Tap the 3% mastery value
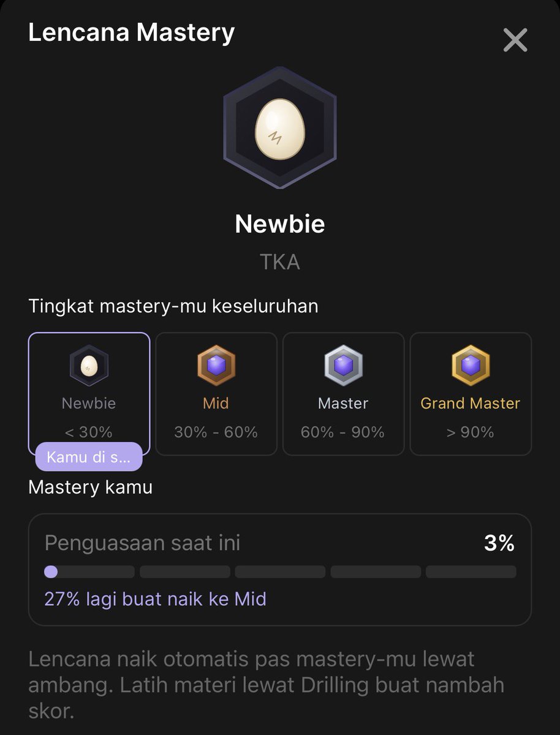The width and height of the screenshot is (560, 735). [x=499, y=543]
